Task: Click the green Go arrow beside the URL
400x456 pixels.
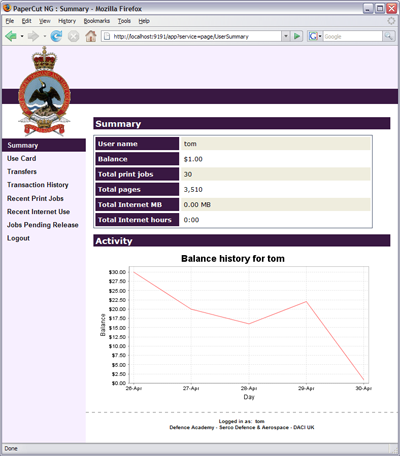Action: click(296, 36)
